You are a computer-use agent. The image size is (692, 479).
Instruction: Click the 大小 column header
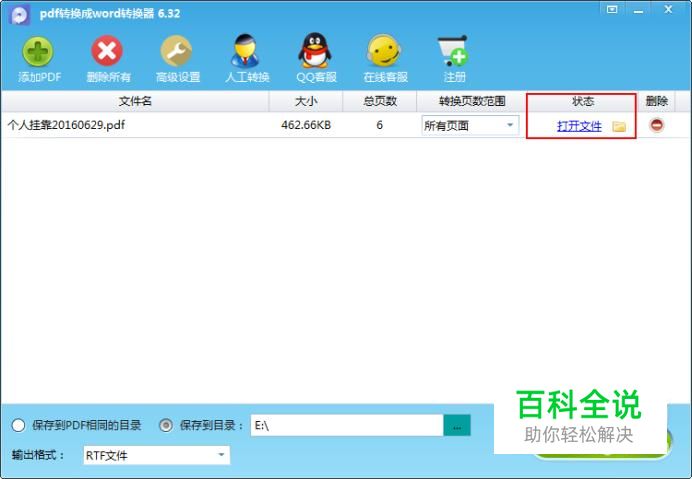pos(306,102)
